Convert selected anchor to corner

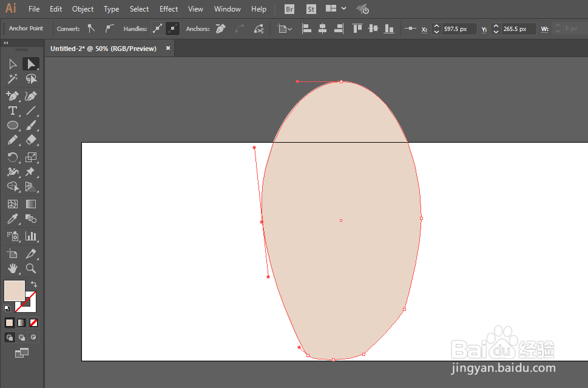(x=91, y=29)
